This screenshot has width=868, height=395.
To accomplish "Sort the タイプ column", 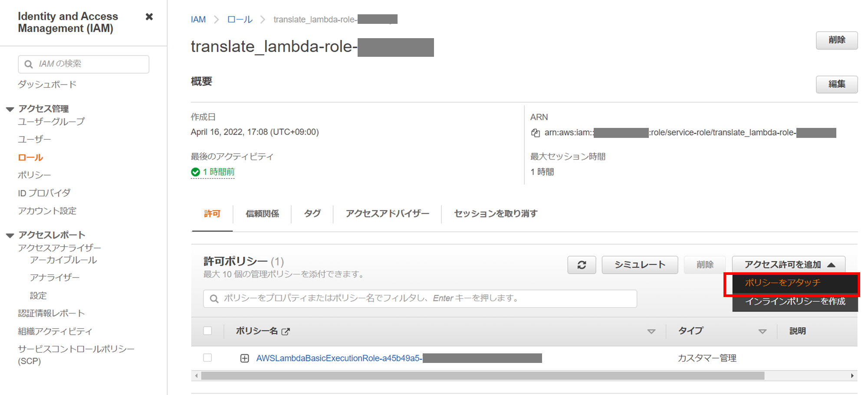I will [x=763, y=331].
